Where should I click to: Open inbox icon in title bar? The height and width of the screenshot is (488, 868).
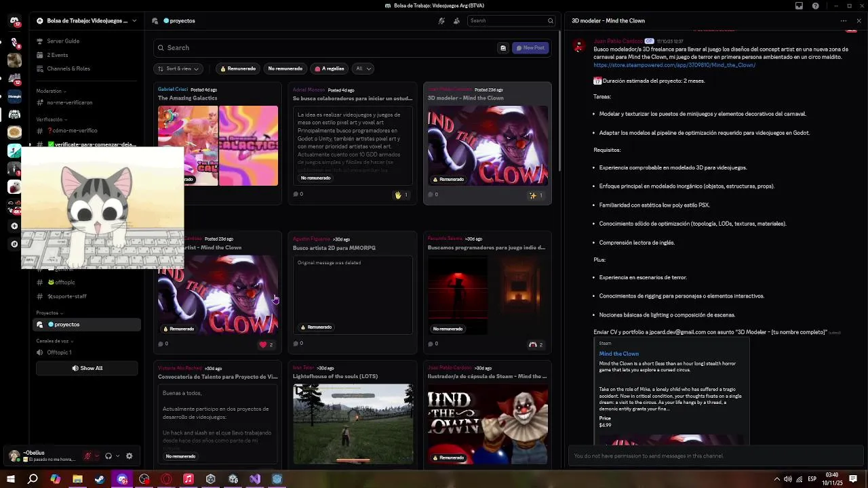[799, 5]
